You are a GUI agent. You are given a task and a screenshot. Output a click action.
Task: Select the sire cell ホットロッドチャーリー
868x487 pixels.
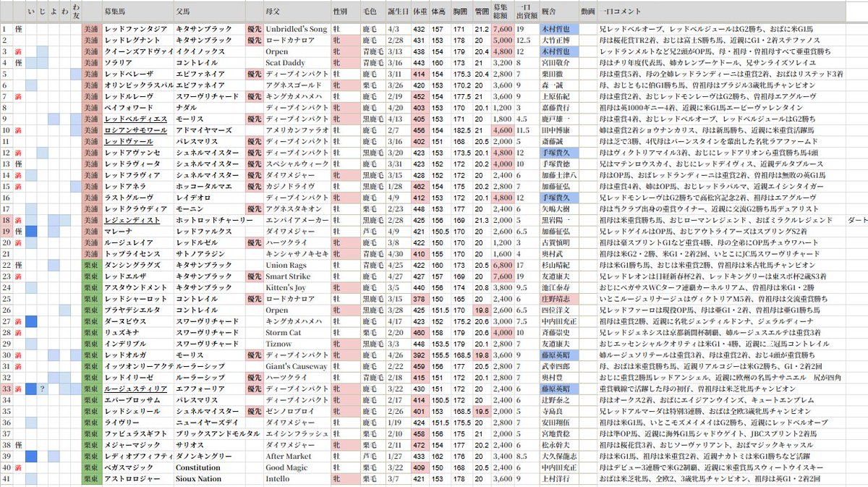[215, 220]
